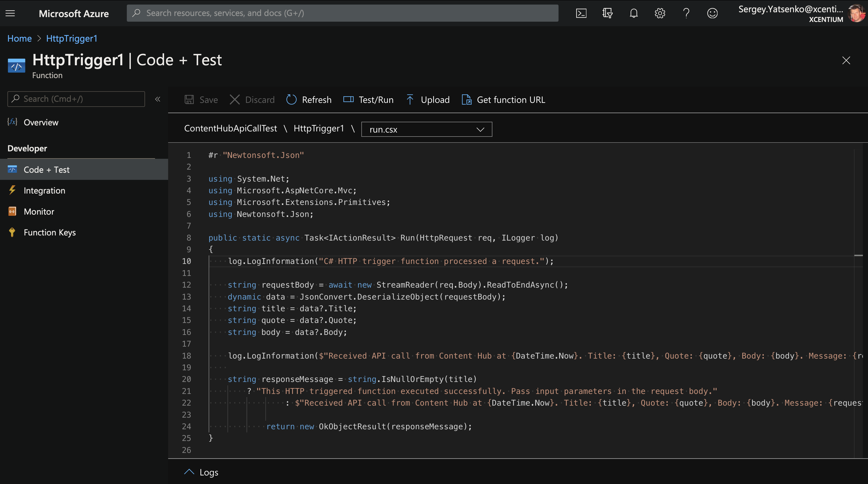868x484 pixels.
Task: Click 'using Microsoft.Extensions.Primitives;' code line
Action: pyautogui.click(x=299, y=202)
